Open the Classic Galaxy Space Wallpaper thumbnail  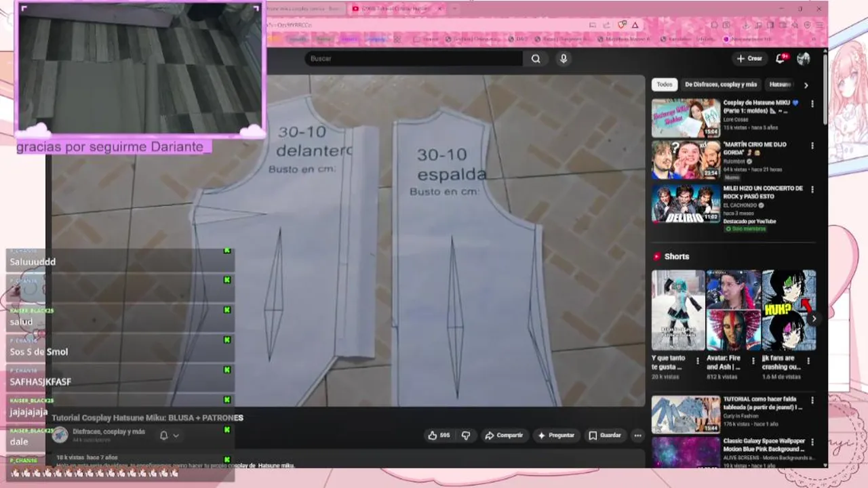(x=686, y=453)
